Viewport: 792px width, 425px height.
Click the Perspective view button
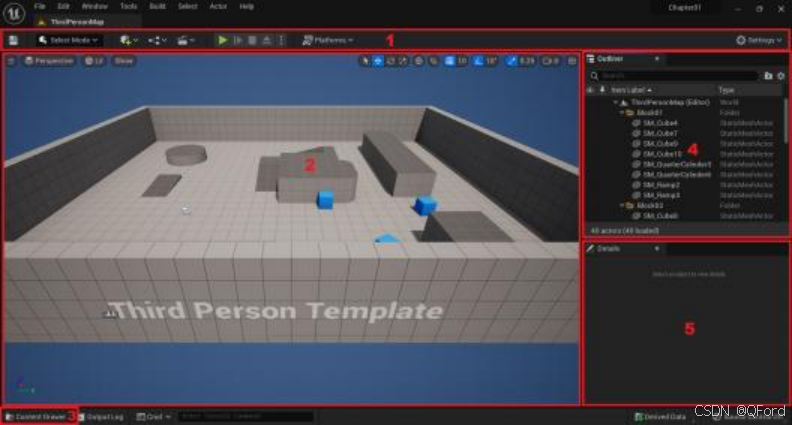pos(49,61)
